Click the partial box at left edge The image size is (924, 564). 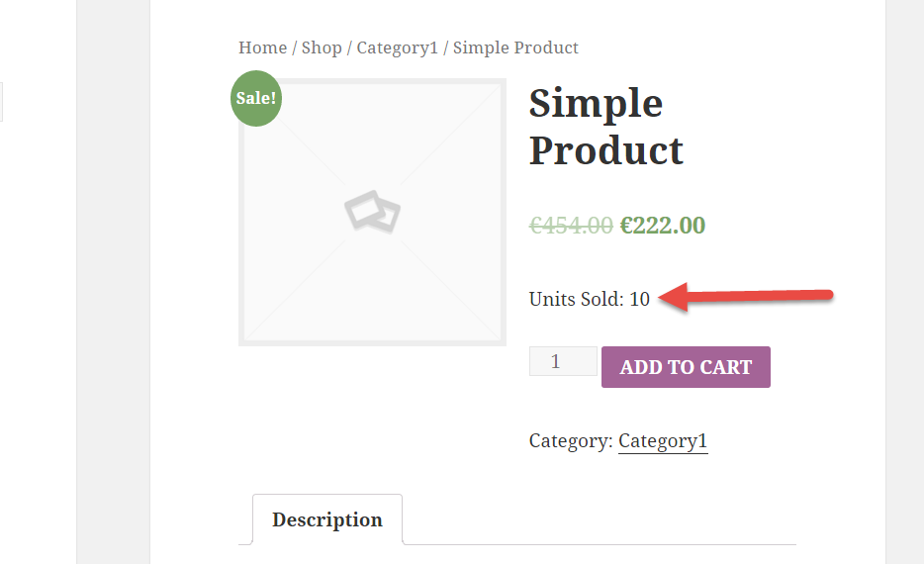2,102
